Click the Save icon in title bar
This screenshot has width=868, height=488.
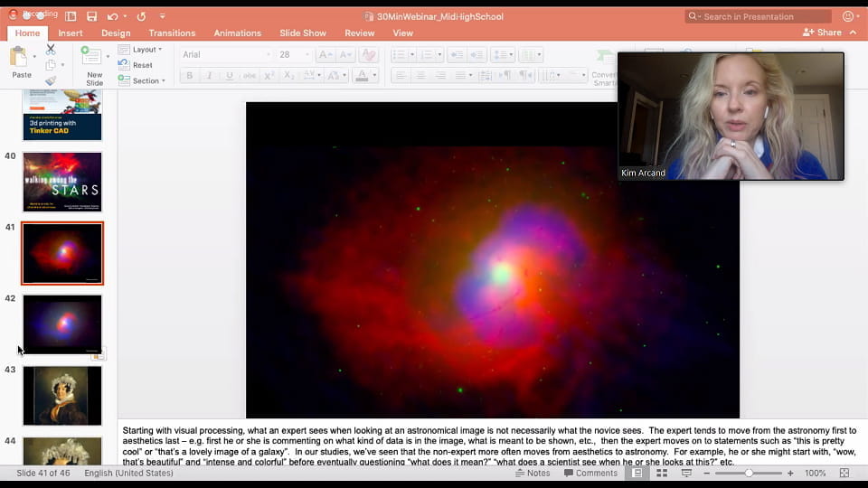click(x=92, y=16)
